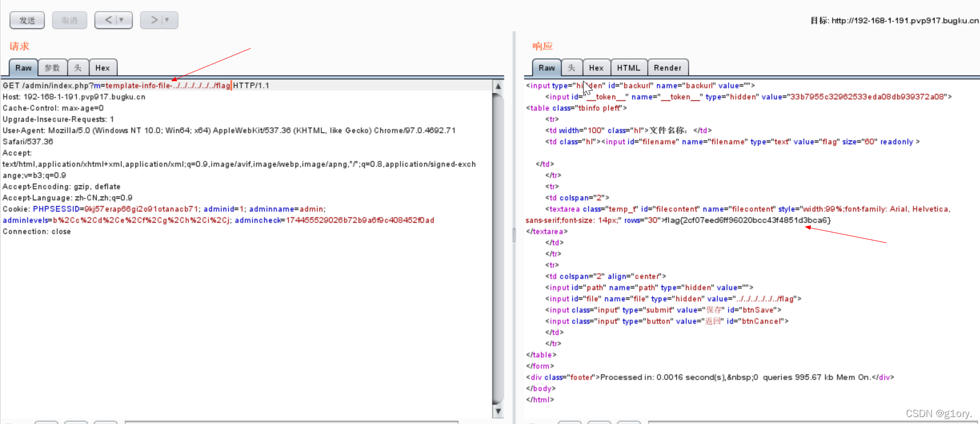
Task: Select the response Raw tab
Action: point(547,68)
